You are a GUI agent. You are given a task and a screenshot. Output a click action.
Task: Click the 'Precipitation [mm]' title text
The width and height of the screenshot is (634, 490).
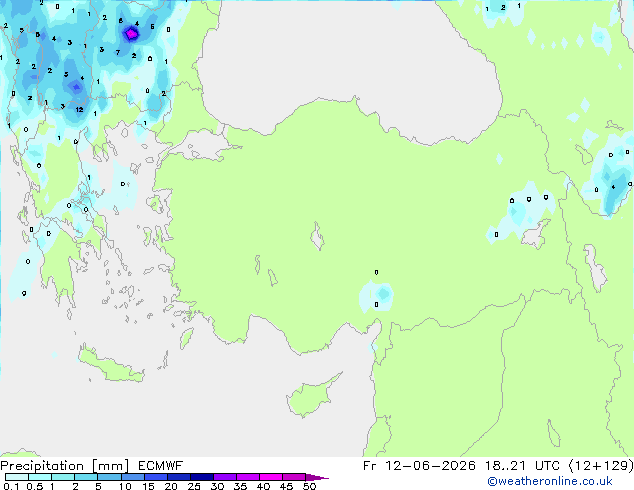coord(65,466)
